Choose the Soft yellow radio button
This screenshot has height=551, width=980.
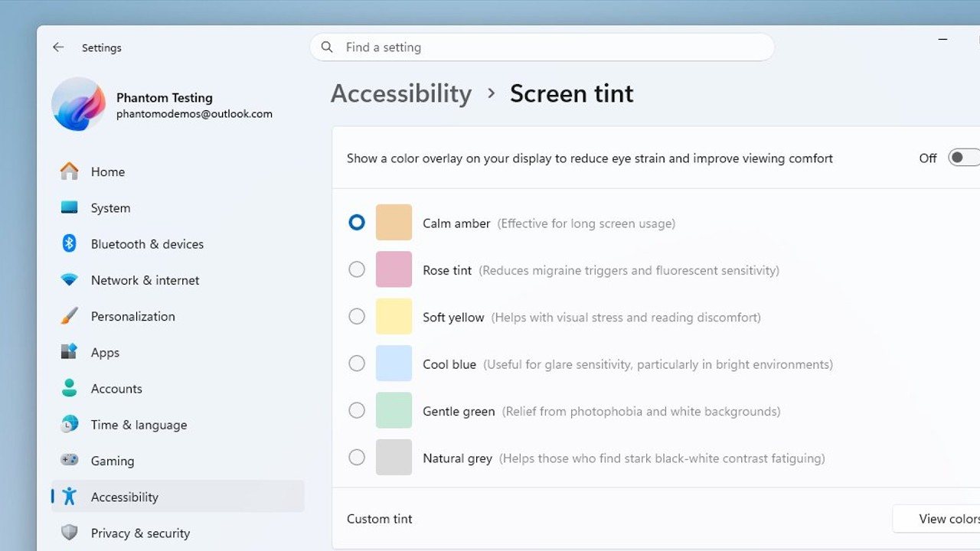pos(357,316)
